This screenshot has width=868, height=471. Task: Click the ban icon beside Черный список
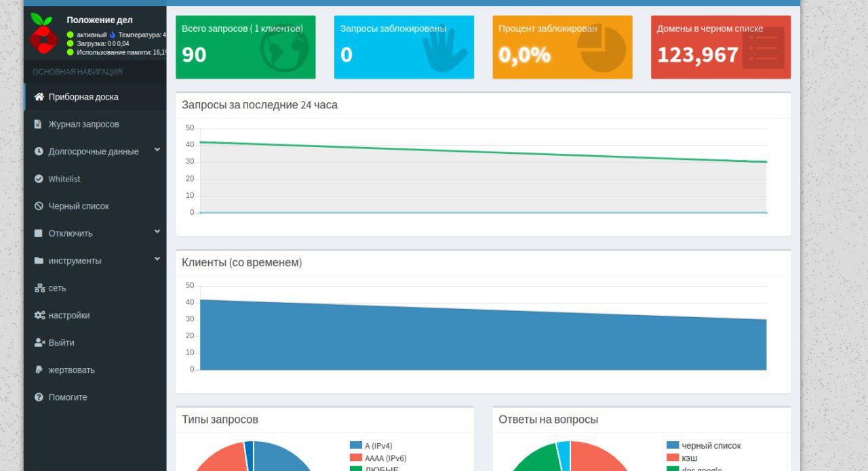click(x=39, y=206)
